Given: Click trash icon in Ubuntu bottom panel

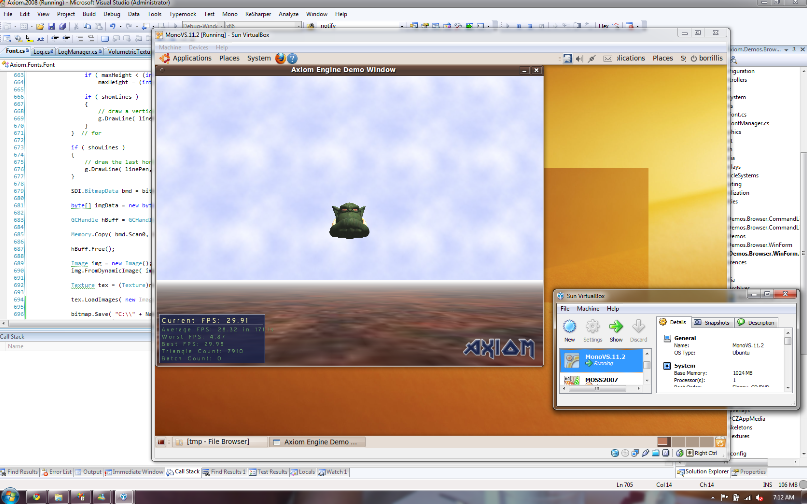Looking at the screenshot, I should coord(720,442).
